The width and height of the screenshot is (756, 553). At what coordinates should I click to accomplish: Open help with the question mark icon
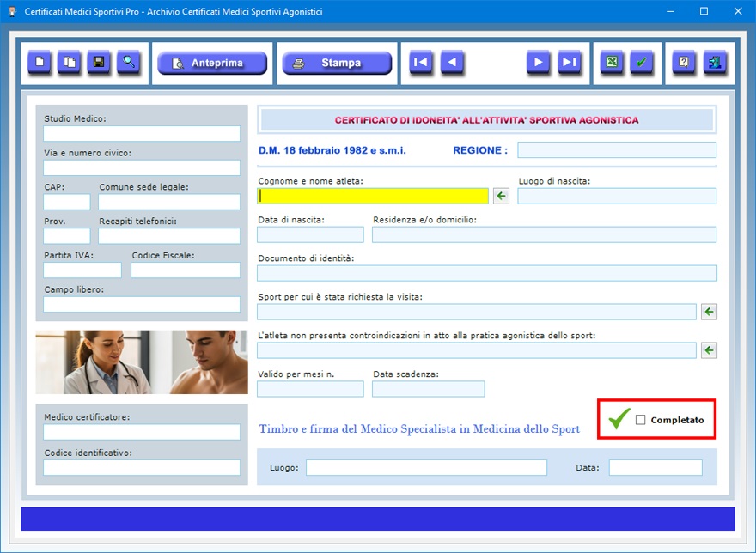point(684,63)
